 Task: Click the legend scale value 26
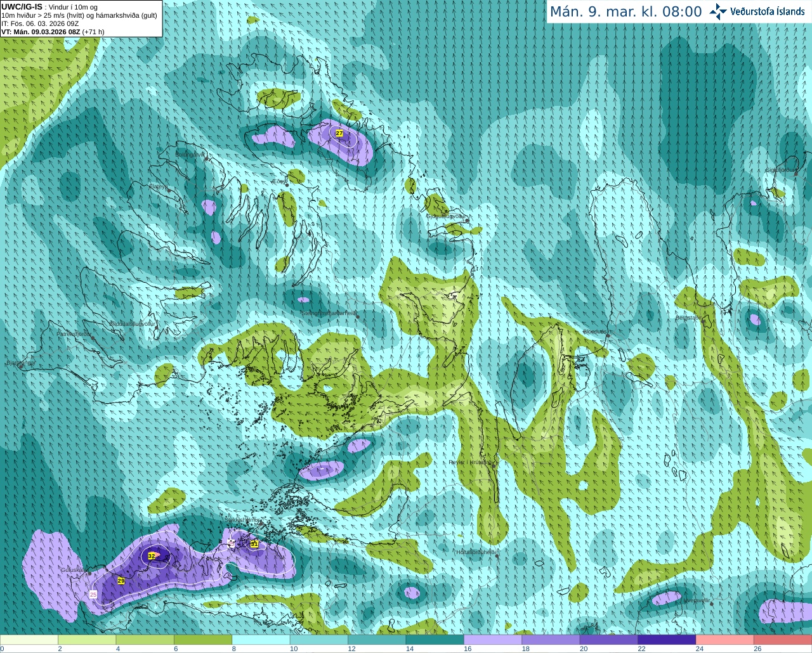tap(757, 649)
